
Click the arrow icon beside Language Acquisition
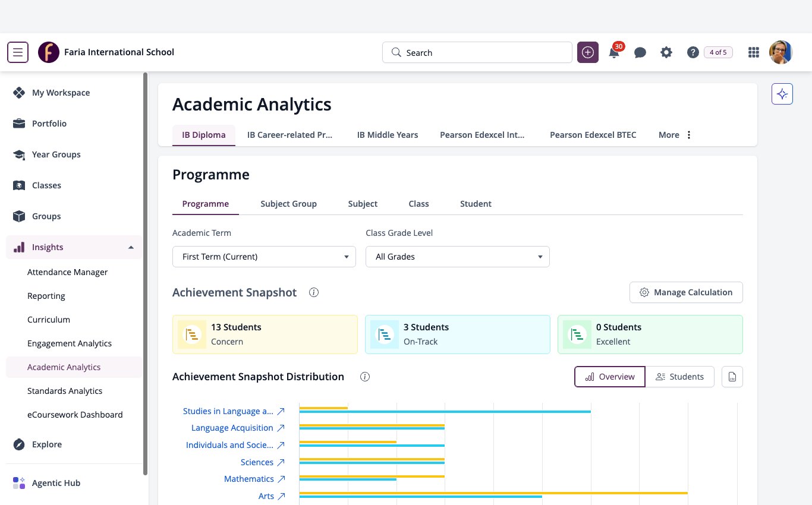pos(281,428)
